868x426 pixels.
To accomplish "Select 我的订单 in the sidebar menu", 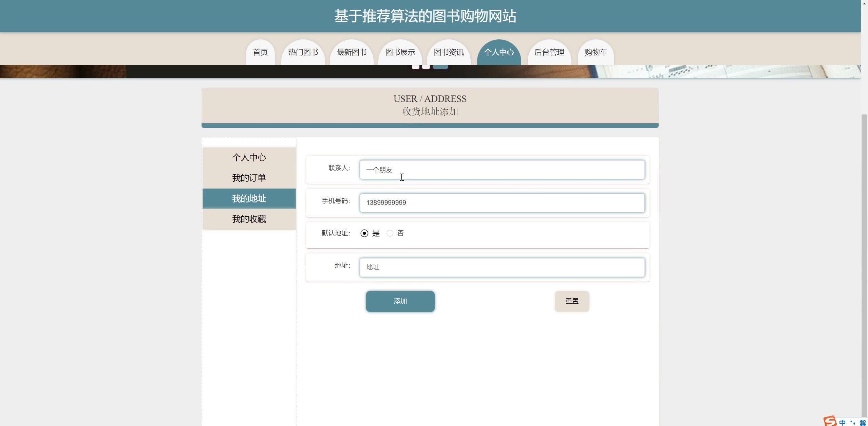I will [x=249, y=178].
